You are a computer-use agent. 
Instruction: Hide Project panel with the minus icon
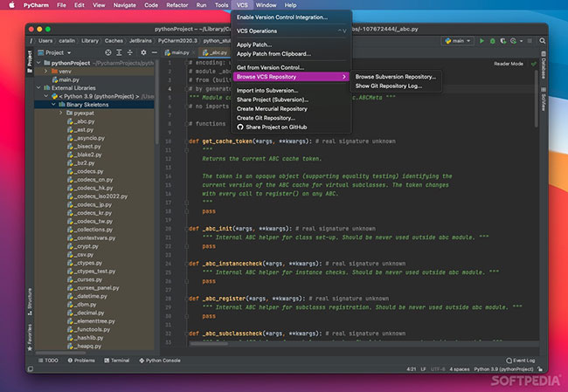(155, 52)
